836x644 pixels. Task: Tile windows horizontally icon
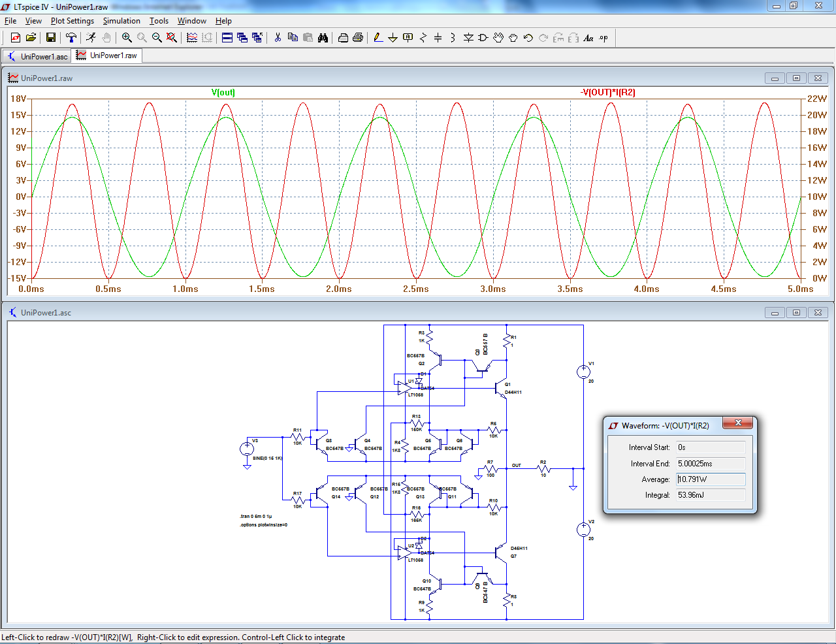coord(227,38)
